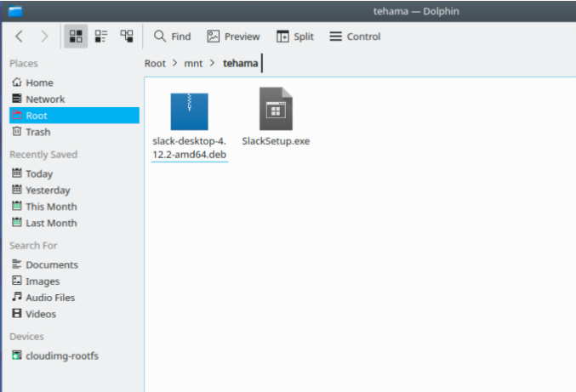
Task: Select Root in Places panel
Action: (74, 116)
